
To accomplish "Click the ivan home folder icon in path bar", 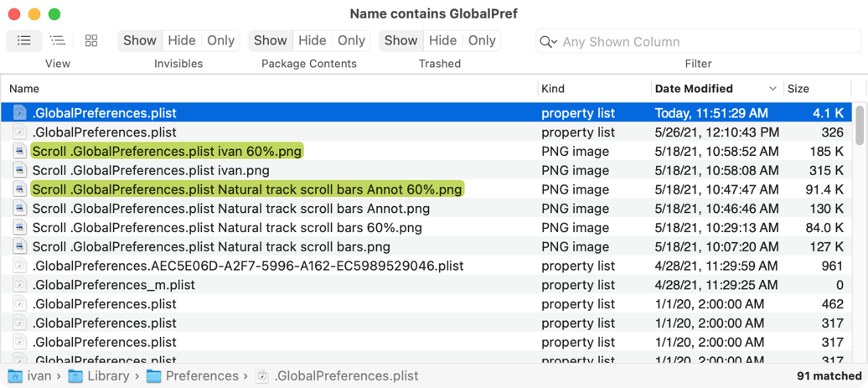I will coord(15,376).
